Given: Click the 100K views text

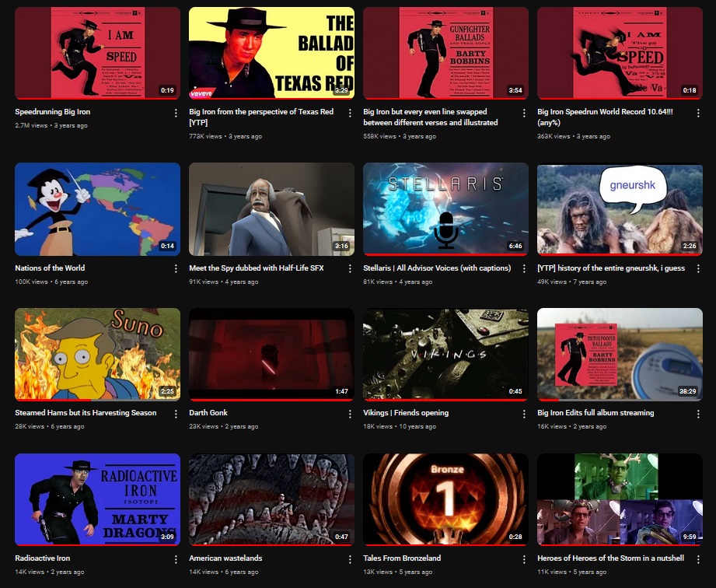Looking at the screenshot, I should (31, 282).
